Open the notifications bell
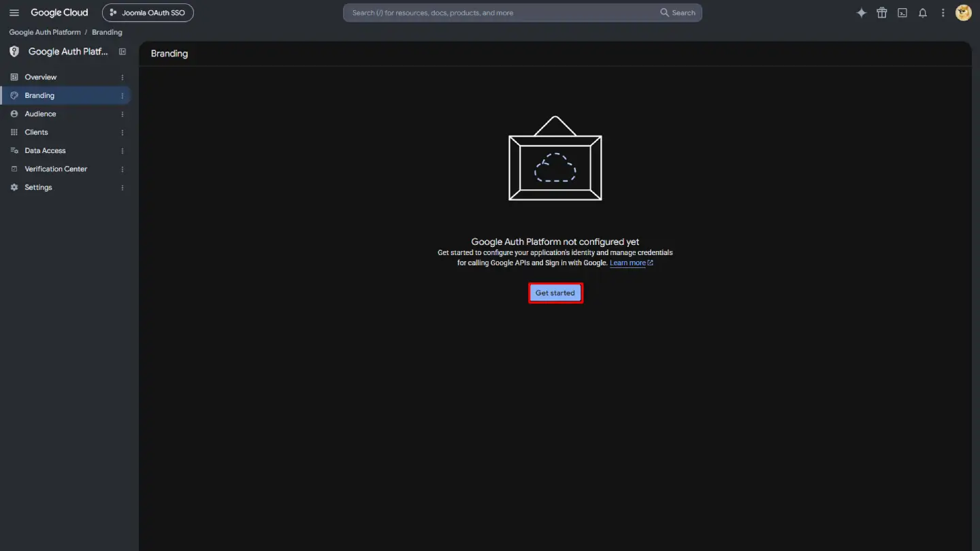This screenshot has width=980, height=551. 923,13
